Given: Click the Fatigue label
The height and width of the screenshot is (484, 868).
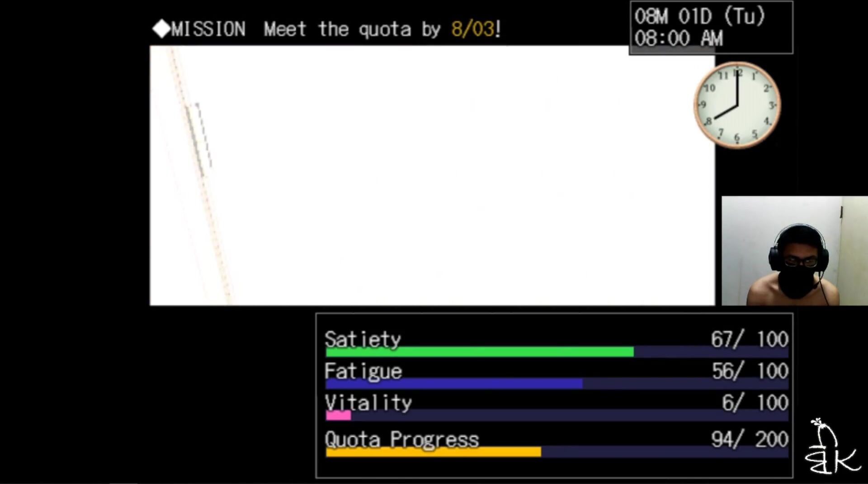Looking at the screenshot, I should [x=363, y=371].
